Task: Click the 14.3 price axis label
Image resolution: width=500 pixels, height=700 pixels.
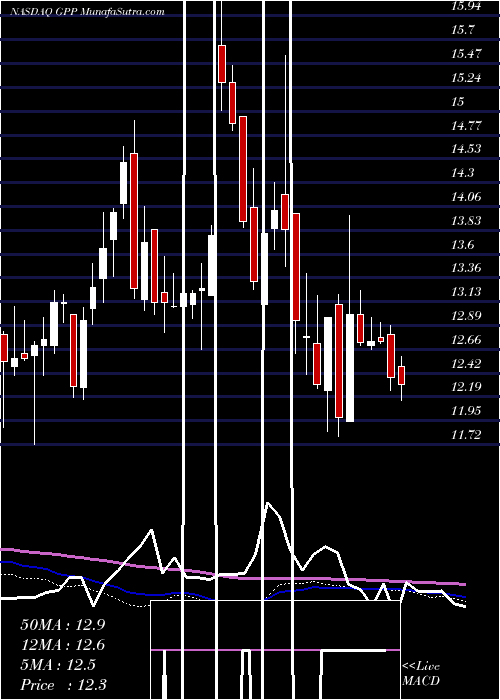Action: 462,173
